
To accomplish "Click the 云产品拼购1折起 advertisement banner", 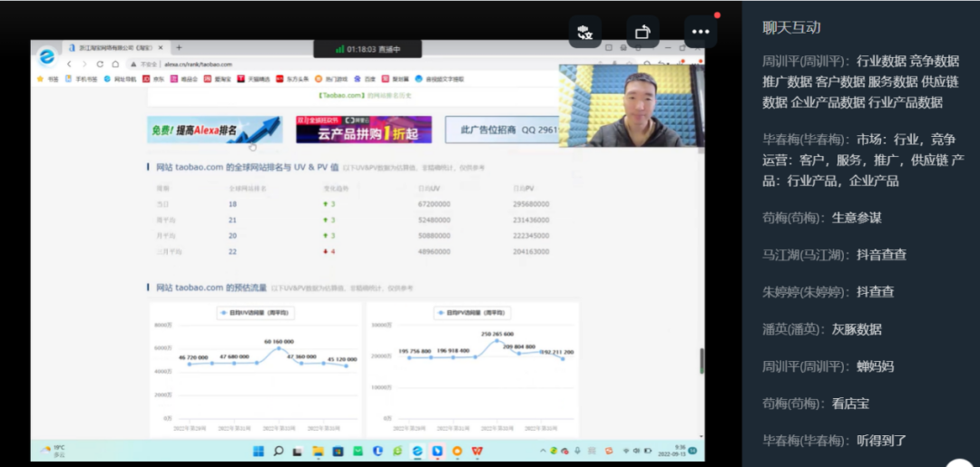I will click(363, 130).
